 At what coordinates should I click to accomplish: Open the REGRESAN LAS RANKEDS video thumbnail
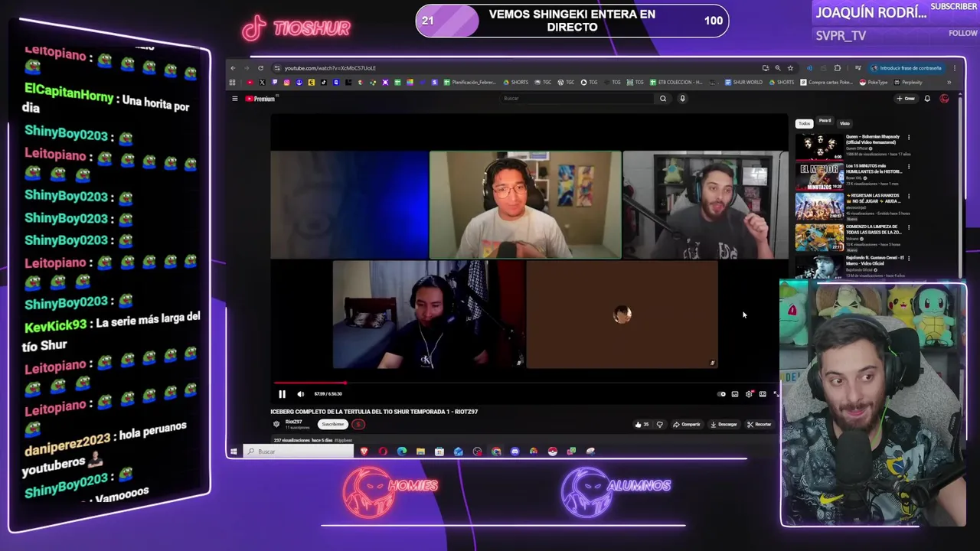coord(819,206)
